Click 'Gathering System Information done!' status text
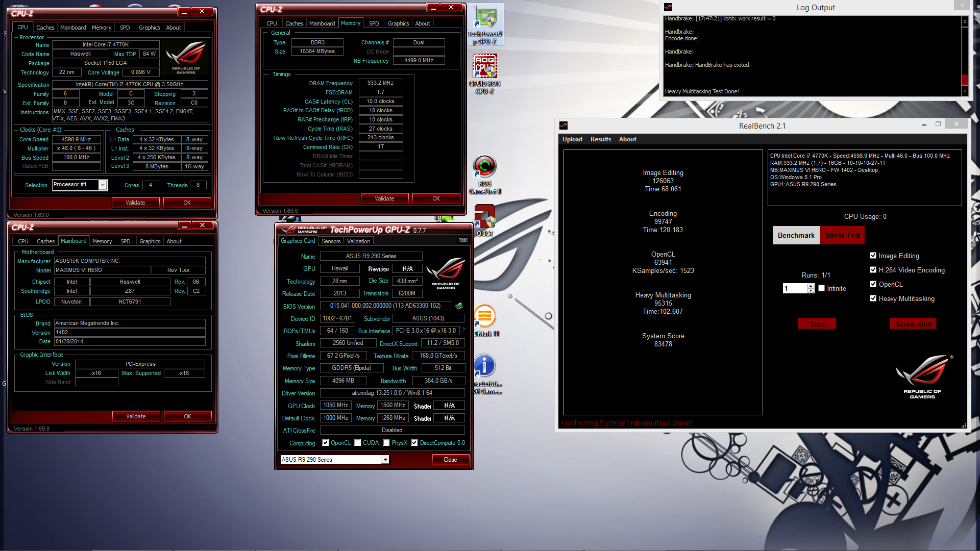 coord(627,423)
